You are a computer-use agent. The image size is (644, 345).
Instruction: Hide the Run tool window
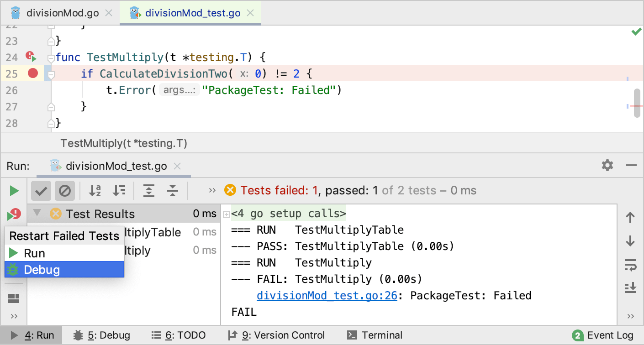[631, 165]
